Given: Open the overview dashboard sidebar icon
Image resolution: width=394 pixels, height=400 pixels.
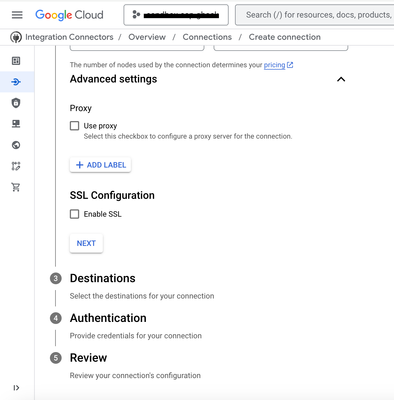Looking at the screenshot, I should coord(16,61).
